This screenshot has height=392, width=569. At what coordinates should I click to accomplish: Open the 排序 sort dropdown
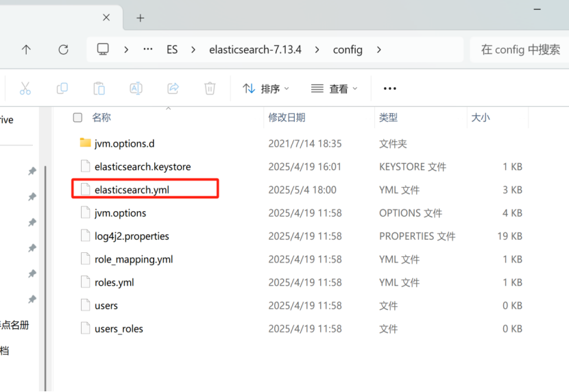pos(266,88)
